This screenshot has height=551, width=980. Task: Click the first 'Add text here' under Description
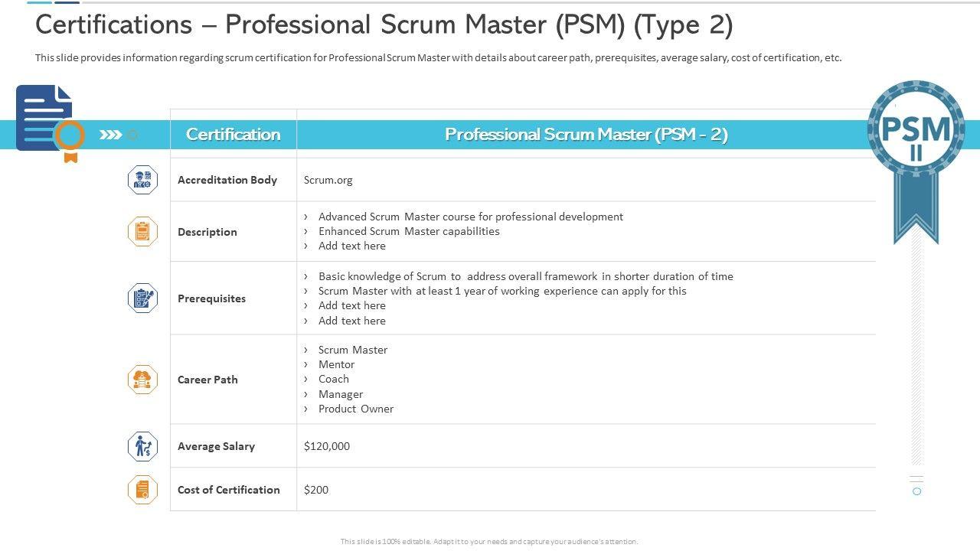pyautogui.click(x=351, y=246)
